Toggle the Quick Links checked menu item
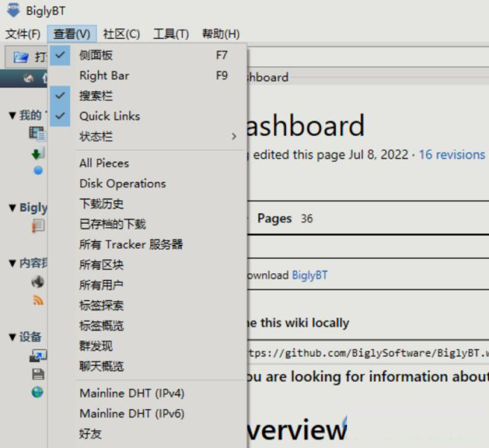The height and width of the screenshot is (448, 489). (x=147, y=116)
